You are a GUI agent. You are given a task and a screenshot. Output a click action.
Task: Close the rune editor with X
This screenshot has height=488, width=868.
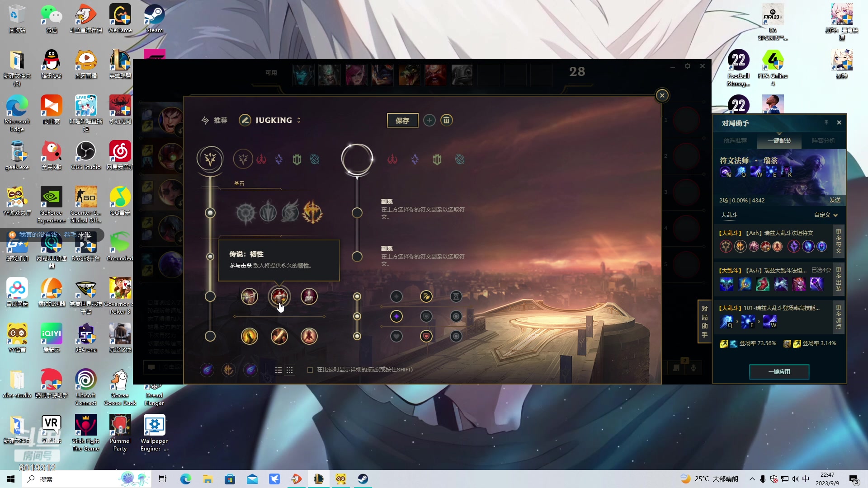click(x=662, y=95)
